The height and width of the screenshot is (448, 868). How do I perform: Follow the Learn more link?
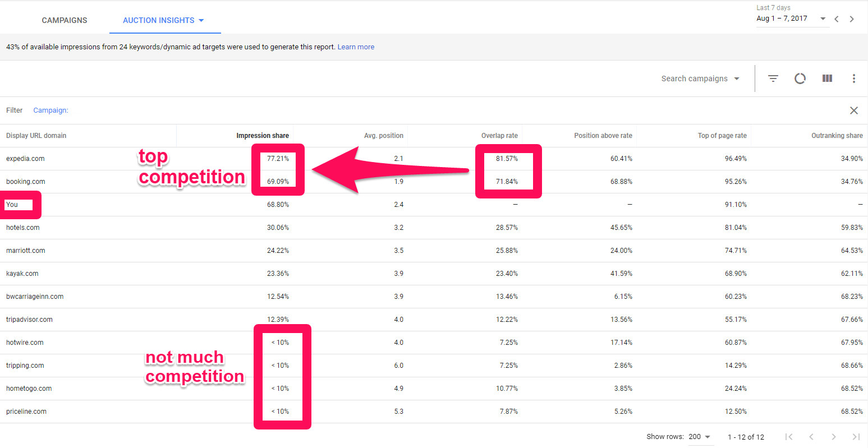tap(356, 47)
